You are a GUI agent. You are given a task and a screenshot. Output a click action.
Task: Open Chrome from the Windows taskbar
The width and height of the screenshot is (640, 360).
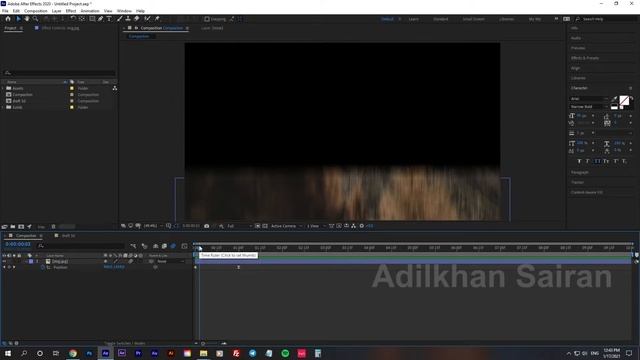click(x=73, y=353)
